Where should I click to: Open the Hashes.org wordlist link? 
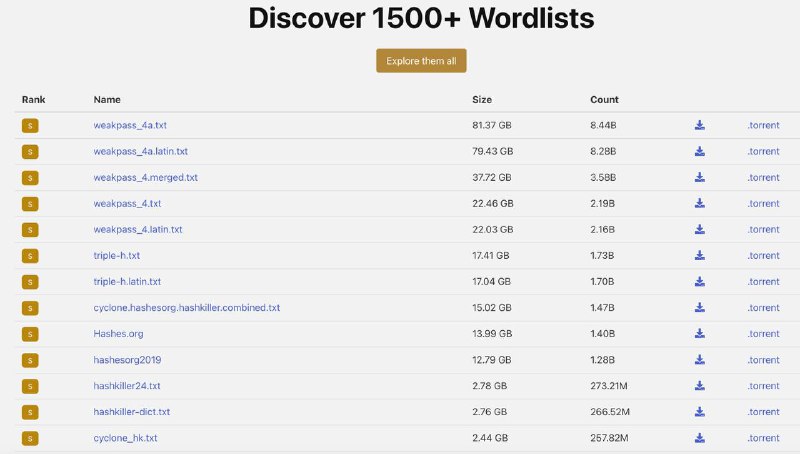[x=118, y=334]
